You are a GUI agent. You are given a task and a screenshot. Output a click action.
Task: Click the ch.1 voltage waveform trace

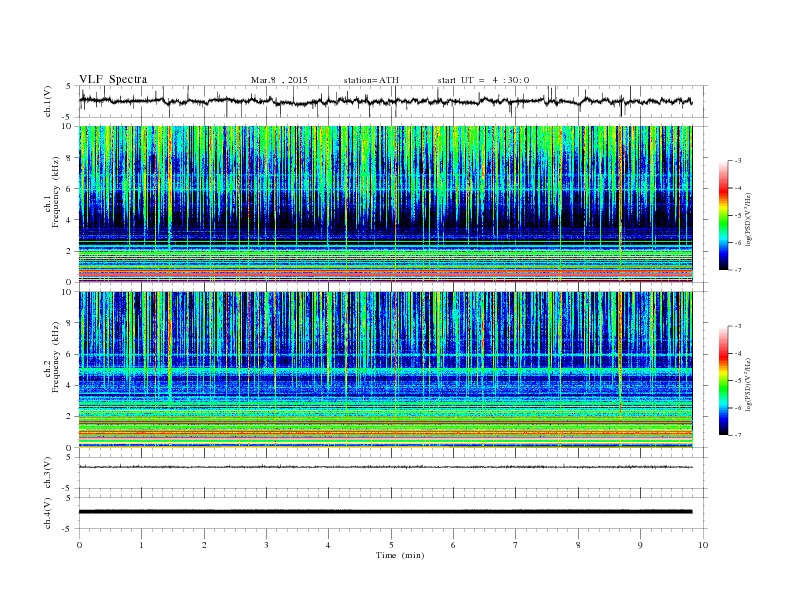click(385, 101)
